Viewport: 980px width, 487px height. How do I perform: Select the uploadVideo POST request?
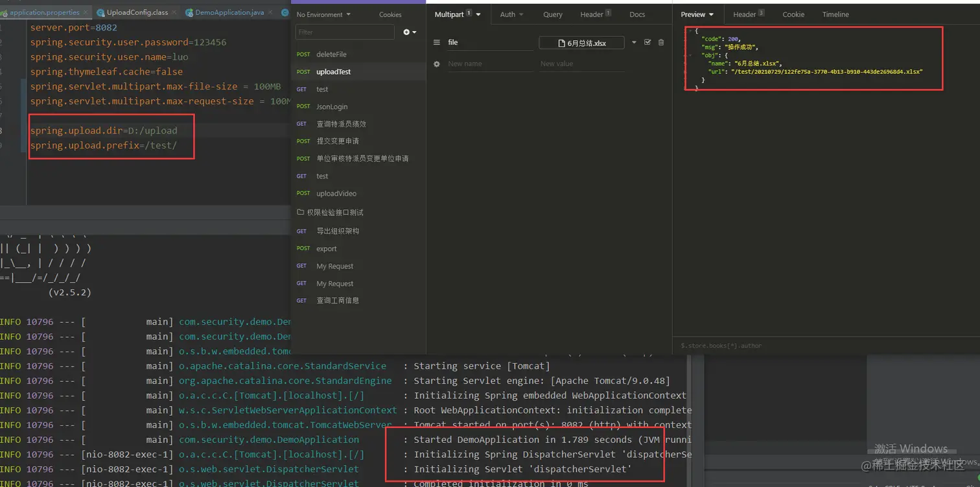(x=358, y=193)
